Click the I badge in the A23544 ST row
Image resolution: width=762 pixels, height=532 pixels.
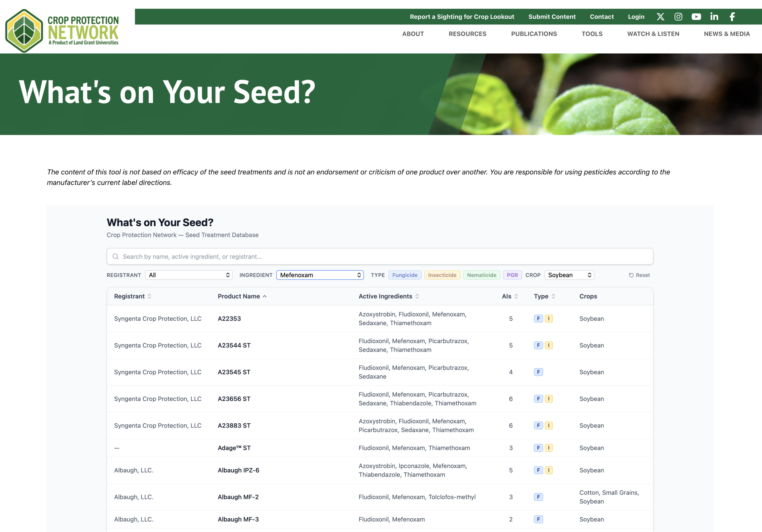click(548, 345)
